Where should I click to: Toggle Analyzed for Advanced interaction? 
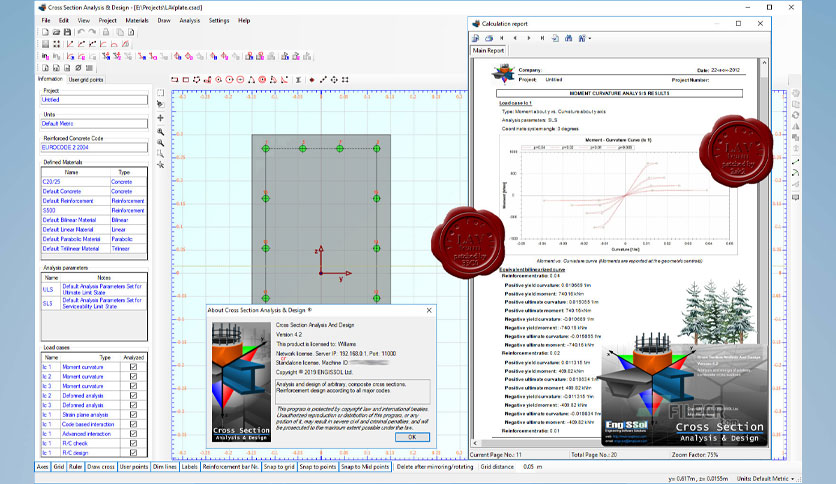(x=133, y=434)
